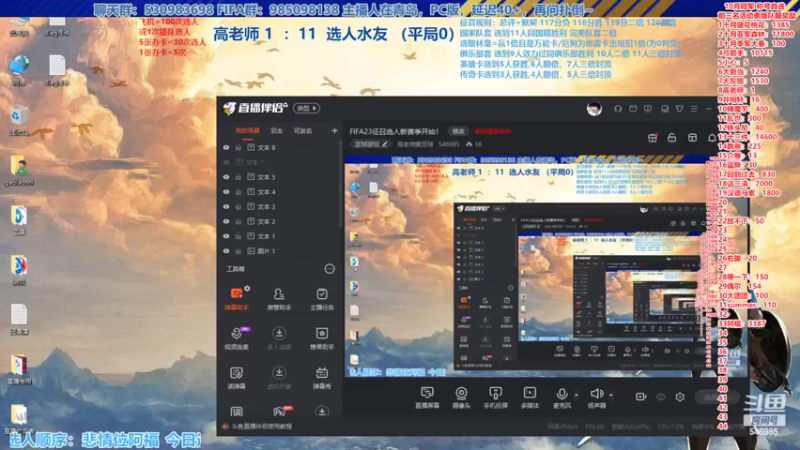Hide the 文本 4 layer
Image resolution: width=800 pixels, height=450 pixels.
point(226,192)
